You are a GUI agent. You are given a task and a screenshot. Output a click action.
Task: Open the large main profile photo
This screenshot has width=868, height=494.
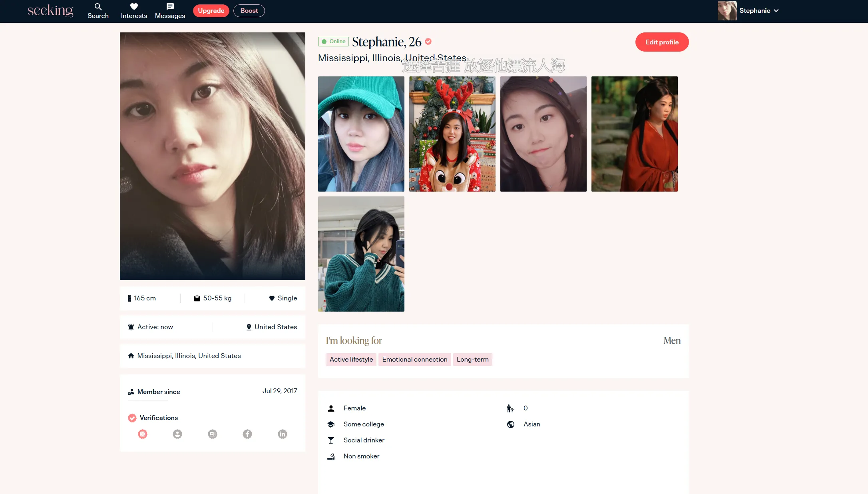[x=212, y=156]
